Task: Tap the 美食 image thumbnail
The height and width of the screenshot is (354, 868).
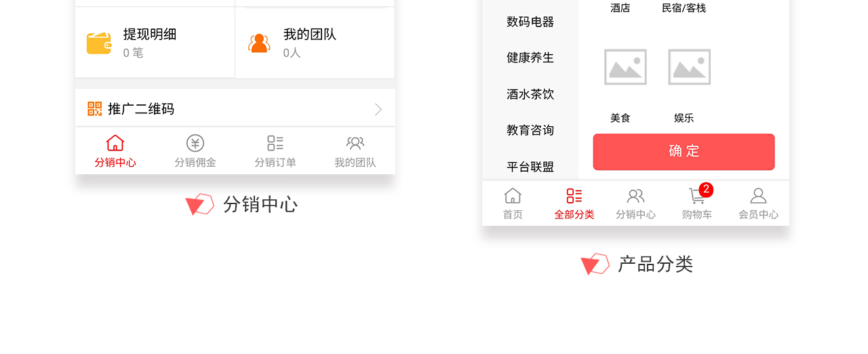Action: tap(625, 67)
